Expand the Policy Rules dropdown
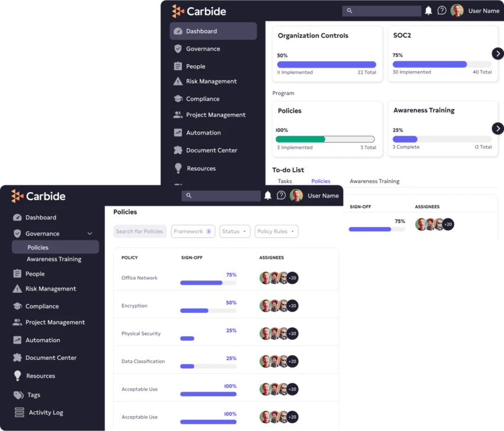The height and width of the screenshot is (431, 504). (x=276, y=231)
